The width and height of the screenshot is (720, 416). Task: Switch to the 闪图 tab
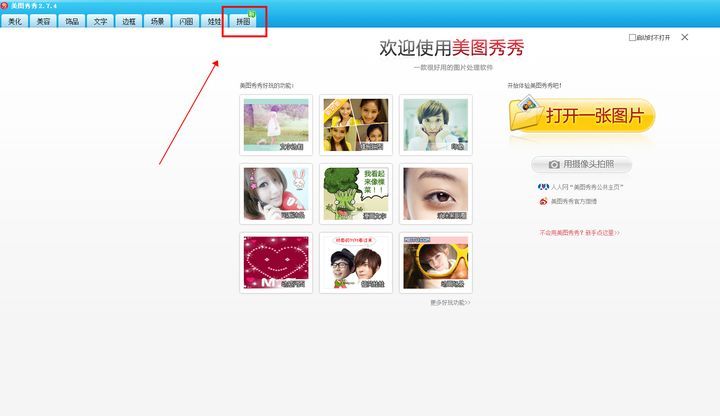(x=186, y=21)
